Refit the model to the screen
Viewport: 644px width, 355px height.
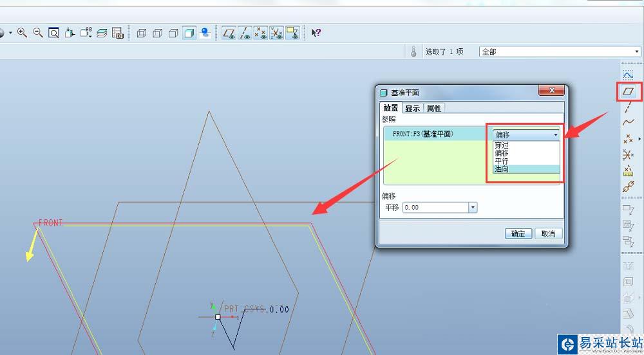pyautogui.click(x=53, y=33)
